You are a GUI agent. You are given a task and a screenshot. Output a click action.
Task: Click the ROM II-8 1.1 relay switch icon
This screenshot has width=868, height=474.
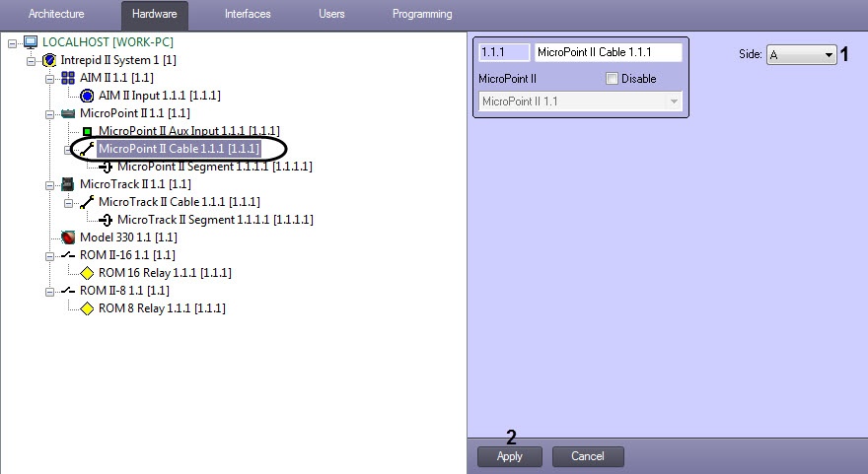(68, 291)
